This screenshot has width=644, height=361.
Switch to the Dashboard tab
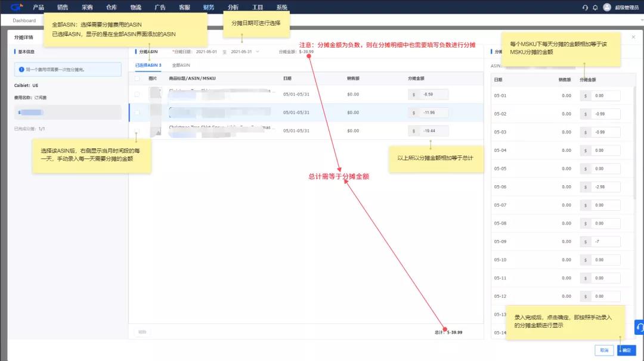24,20
